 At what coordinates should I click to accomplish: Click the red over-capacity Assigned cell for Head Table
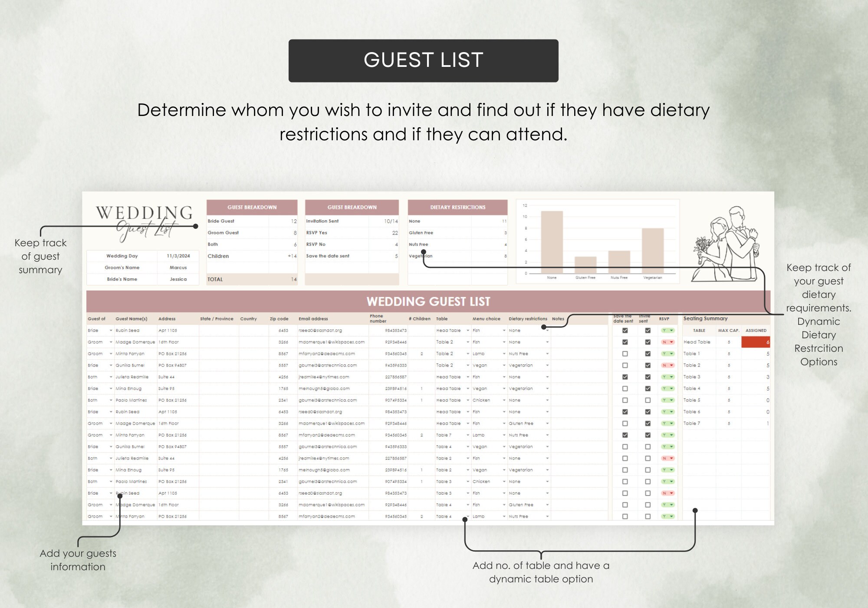(x=756, y=342)
